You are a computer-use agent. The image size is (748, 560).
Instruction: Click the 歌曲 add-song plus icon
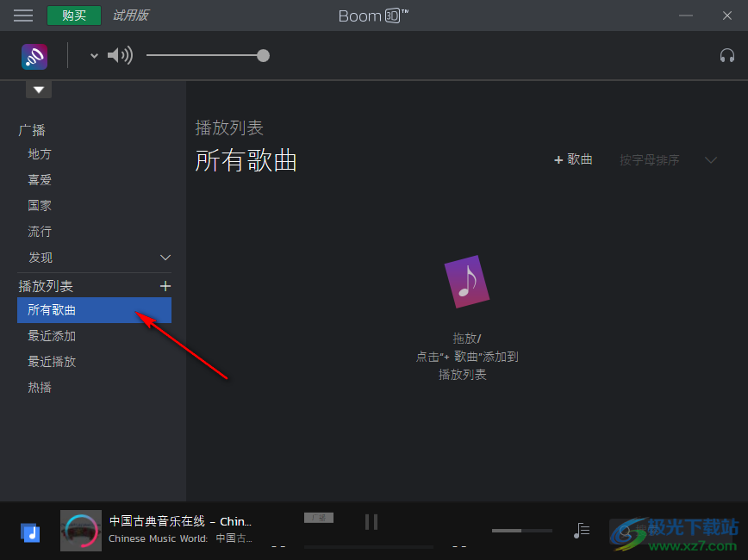(x=572, y=159)
